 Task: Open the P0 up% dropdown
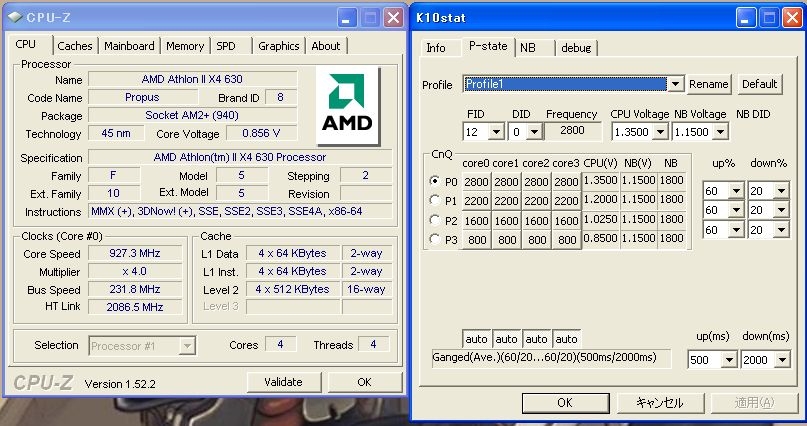pos(736,191)
